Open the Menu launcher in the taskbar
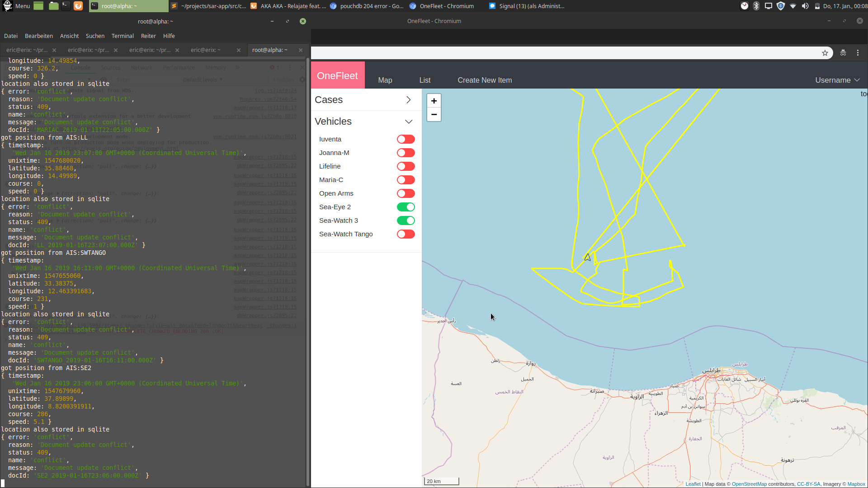The width and height of the screenshot is (868, 488). coord(16,6)
